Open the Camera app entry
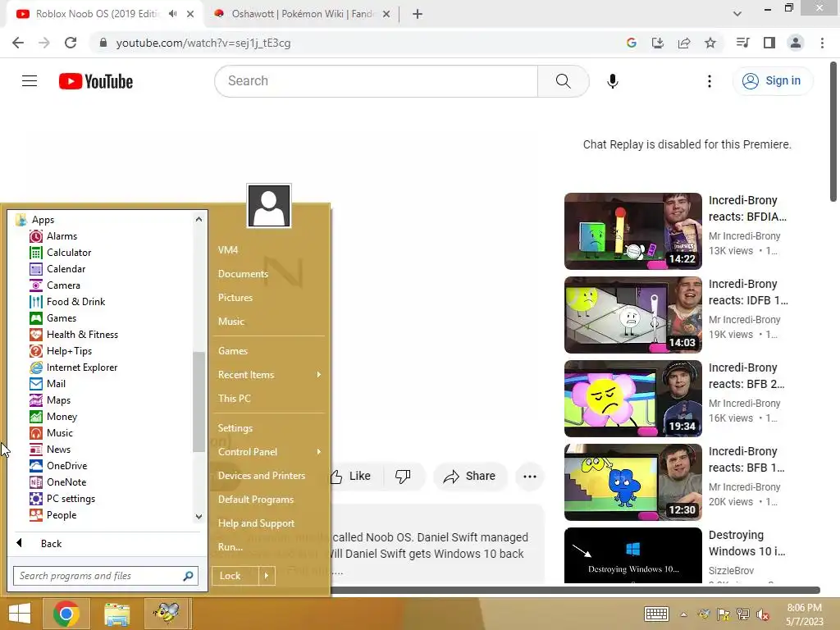The width and height of the screenshot is (840, 630). tap(55, 285)
